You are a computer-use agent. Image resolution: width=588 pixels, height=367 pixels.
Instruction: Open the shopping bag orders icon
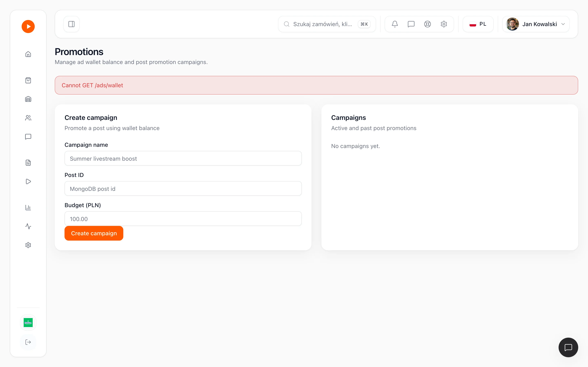[x=28, y=80]
